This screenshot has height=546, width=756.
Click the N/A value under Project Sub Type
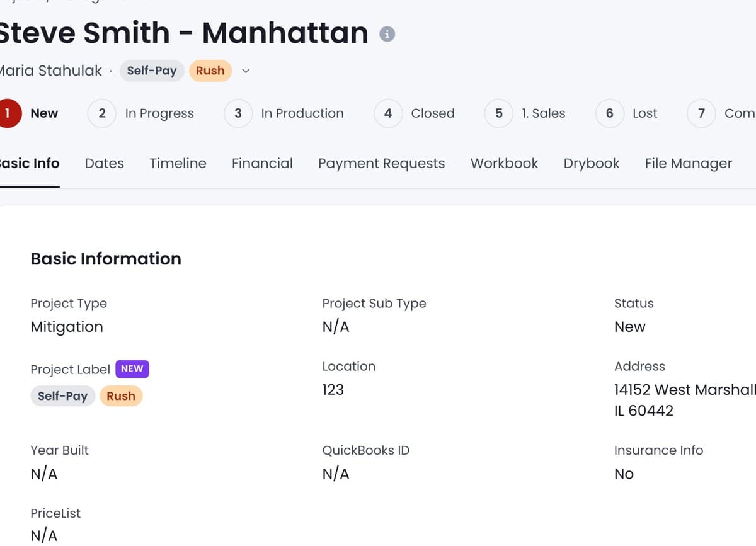tap(336, 327)
